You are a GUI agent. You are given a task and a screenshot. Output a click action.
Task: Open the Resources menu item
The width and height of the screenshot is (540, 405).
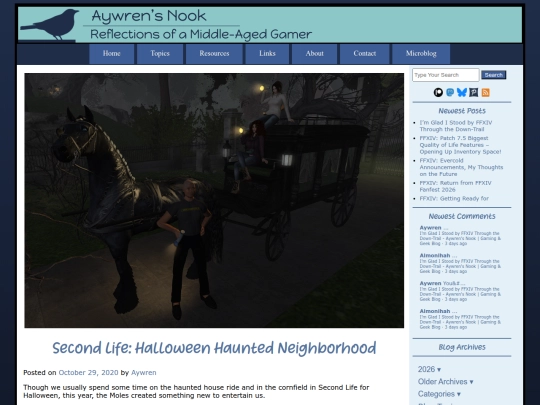214,54
